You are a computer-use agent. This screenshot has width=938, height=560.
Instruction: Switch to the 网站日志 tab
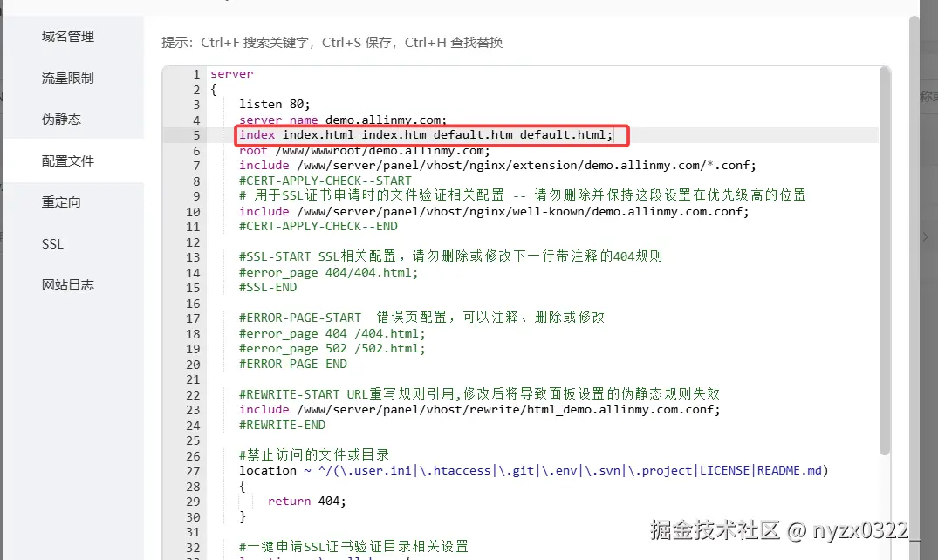coord(67,284)
